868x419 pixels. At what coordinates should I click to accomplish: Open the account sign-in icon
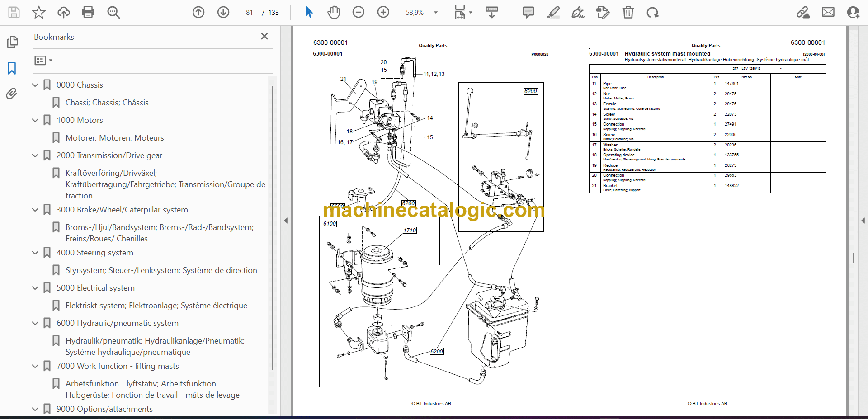click(x=853, y=12)
